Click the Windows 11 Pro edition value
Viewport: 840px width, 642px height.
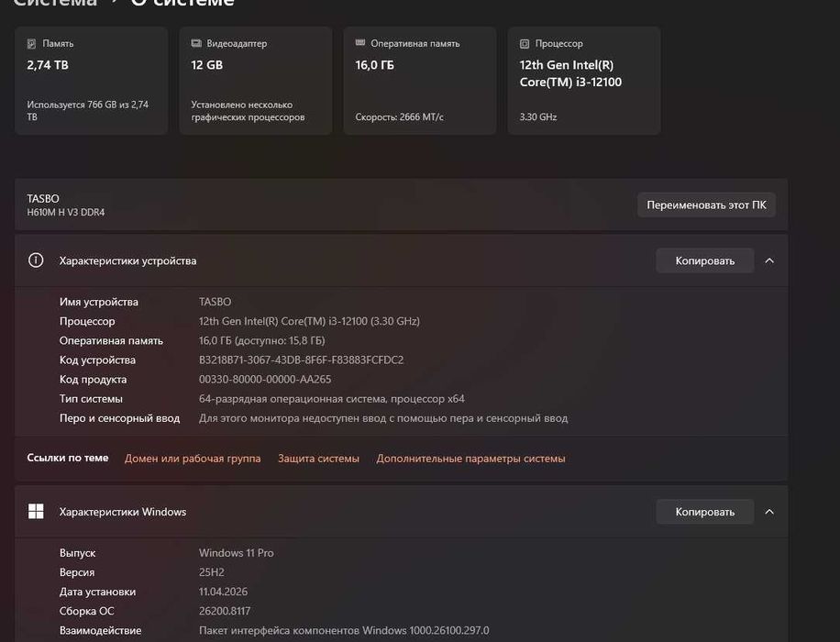pyautogui.click(x=237, y=553)
